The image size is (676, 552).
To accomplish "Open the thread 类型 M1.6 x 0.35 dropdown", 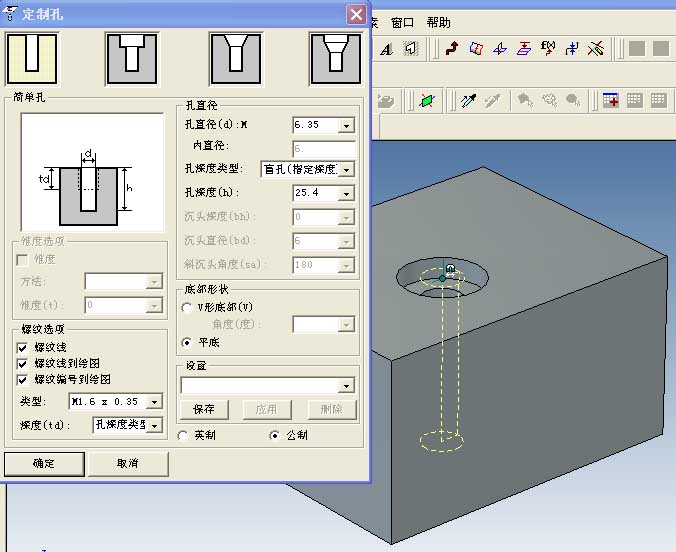I will pyautogui.click(x=154, y=402).
